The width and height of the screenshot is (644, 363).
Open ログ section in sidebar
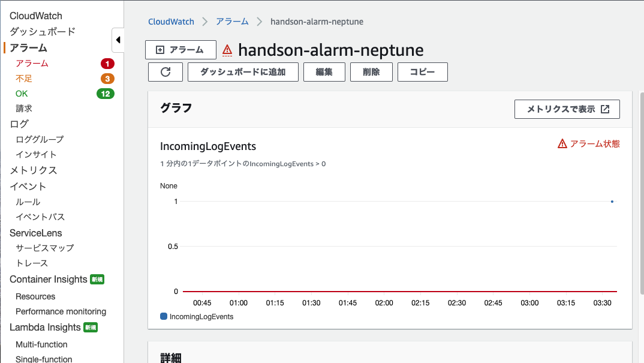(x=19, y=124)
